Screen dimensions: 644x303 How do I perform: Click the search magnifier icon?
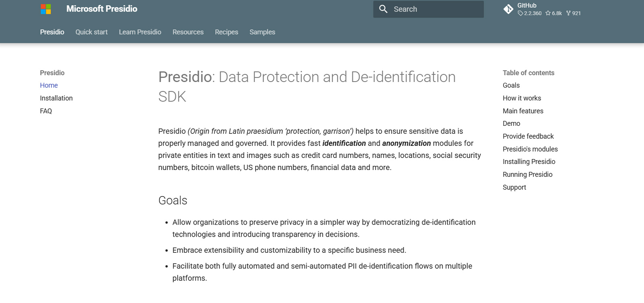click(384, 8)
